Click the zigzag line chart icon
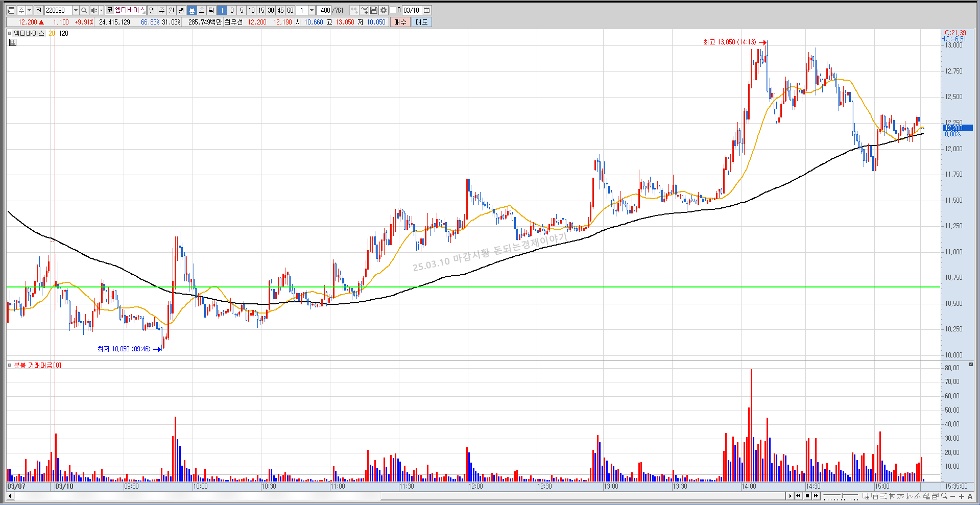Image resolution: width=980 pixels, height=505 pixels. (909, 496)
